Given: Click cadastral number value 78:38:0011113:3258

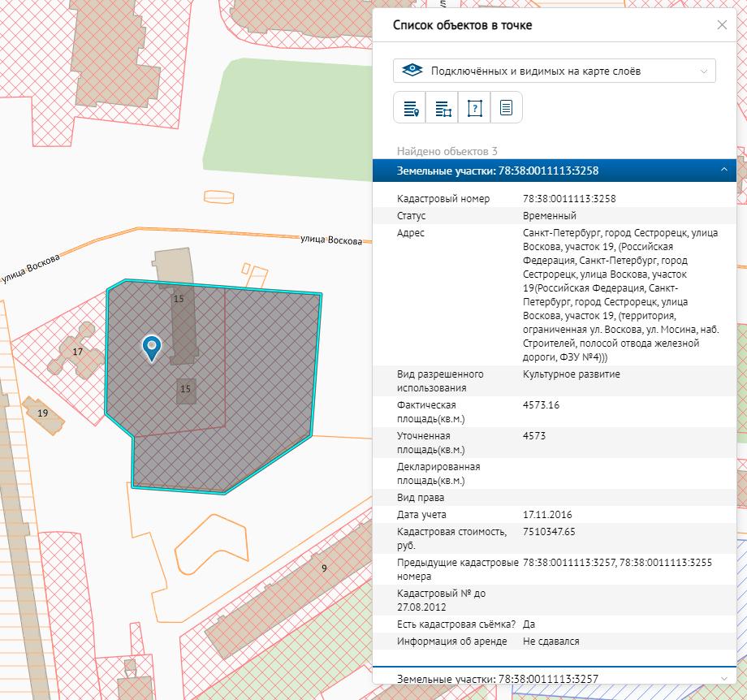Looking at the screenshot, I should click(x=569, y=199).
